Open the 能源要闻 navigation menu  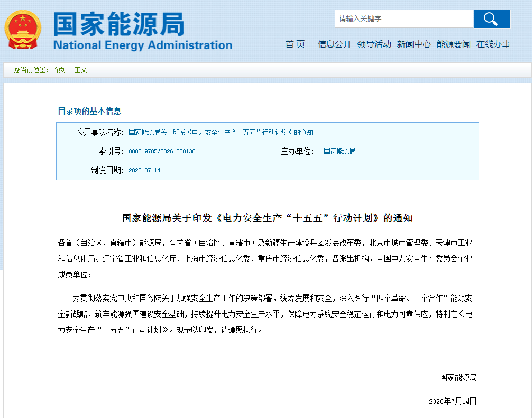(454, 44)
